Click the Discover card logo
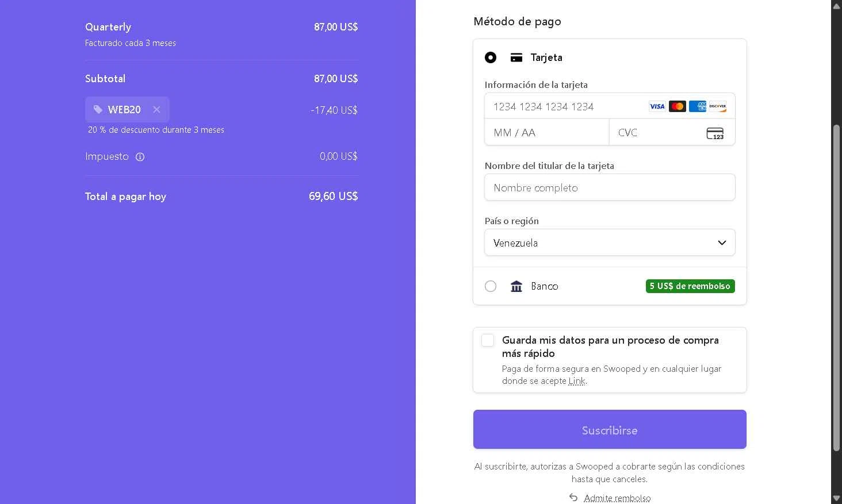 coord(717,106)
